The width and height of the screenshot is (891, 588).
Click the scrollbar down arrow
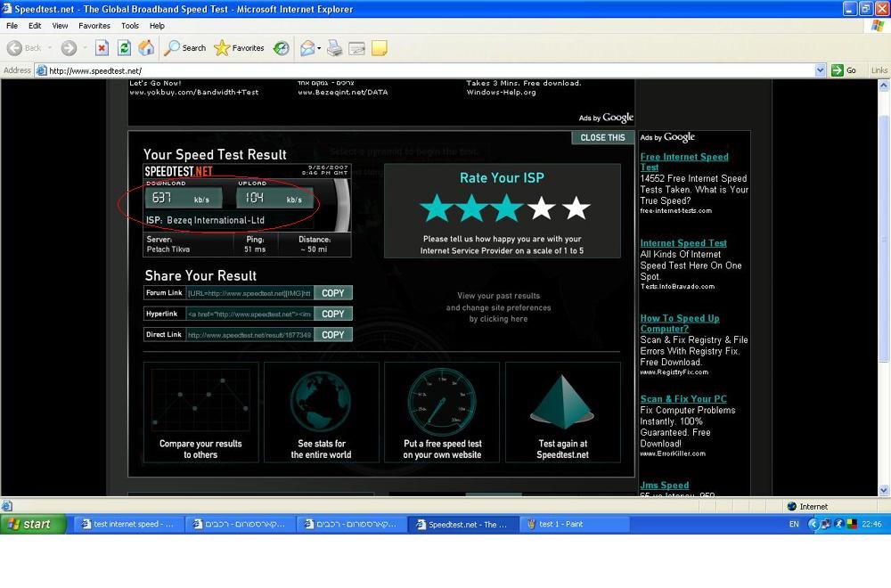coord(884,490)
